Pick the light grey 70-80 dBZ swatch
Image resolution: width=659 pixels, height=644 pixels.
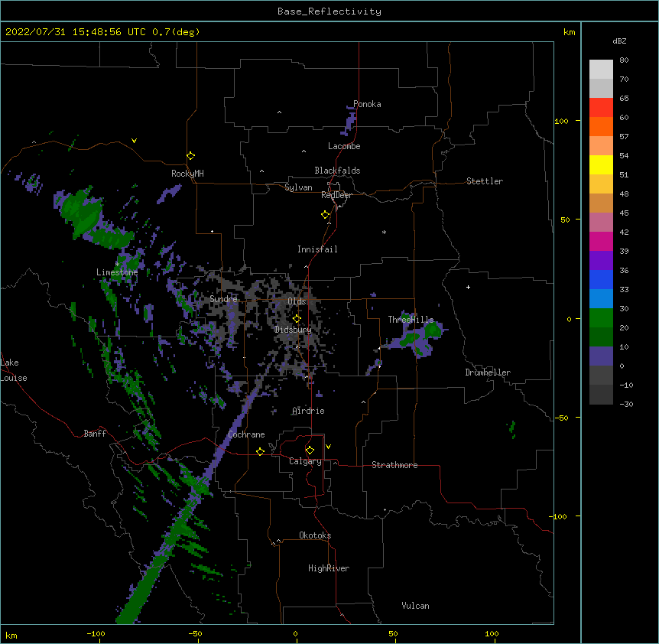point(601,70)
